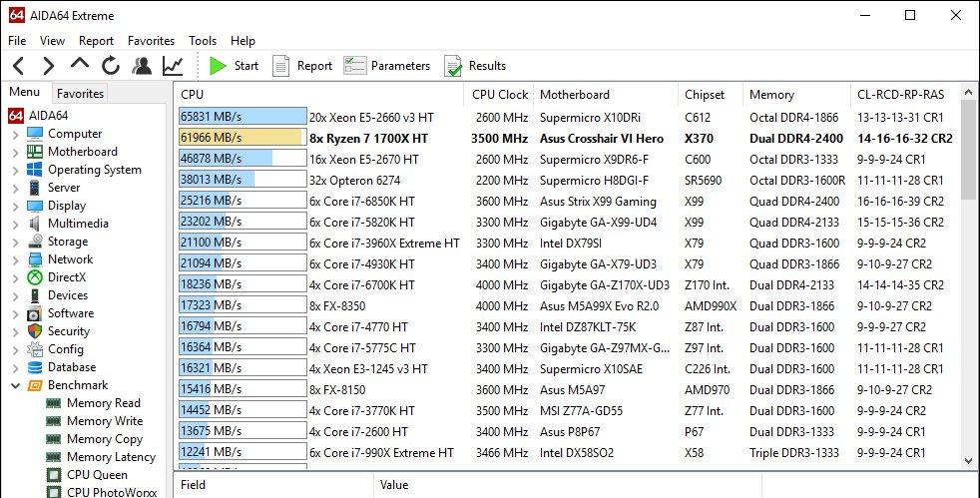
Task: Show benchmark Results
Action: pos(475,66)
